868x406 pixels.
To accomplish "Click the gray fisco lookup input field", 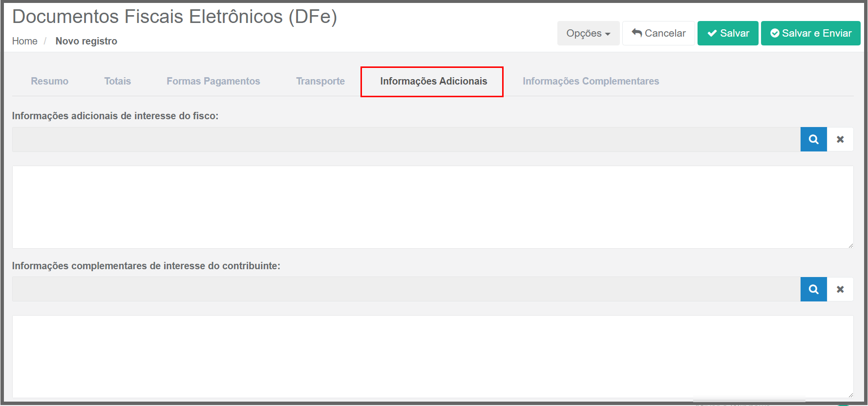I will [x=405, y=139].
